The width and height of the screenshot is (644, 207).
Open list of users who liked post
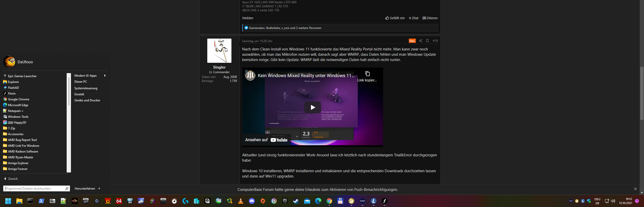[285, 28]
